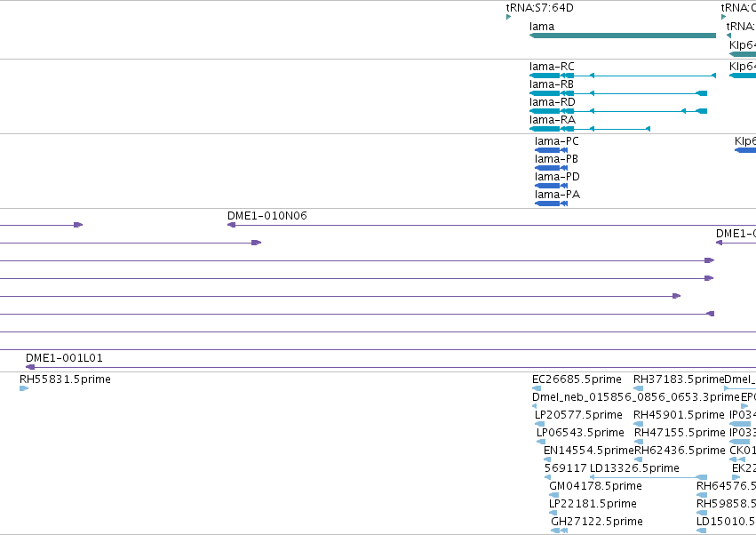756x535 pixels.
Task: Select the RH55831.5prime EST marker
Action: 24,388
